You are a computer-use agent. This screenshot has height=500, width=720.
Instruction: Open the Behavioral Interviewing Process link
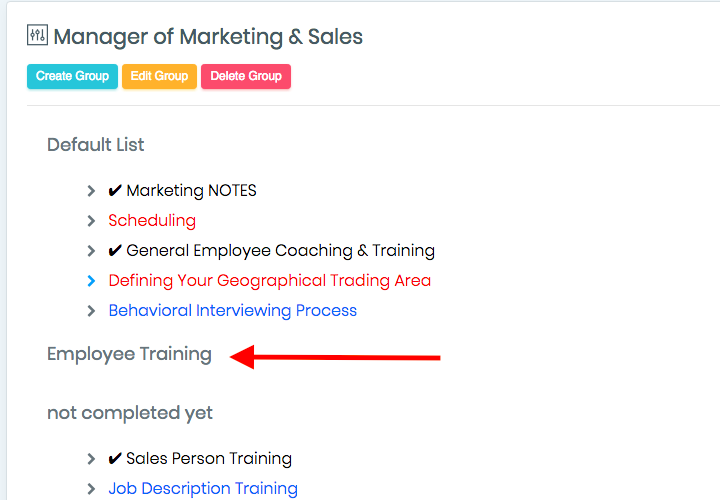(232, 311)
